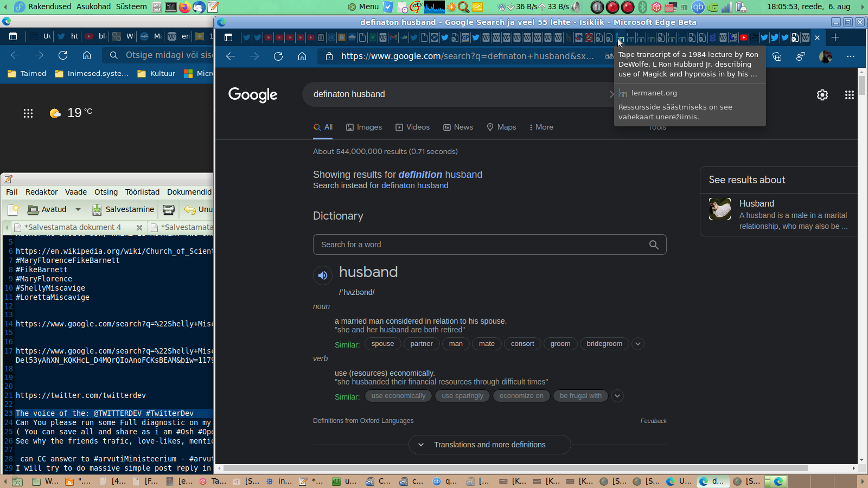Switch to the News search tab
868x488 pixels.
point(458,127)
